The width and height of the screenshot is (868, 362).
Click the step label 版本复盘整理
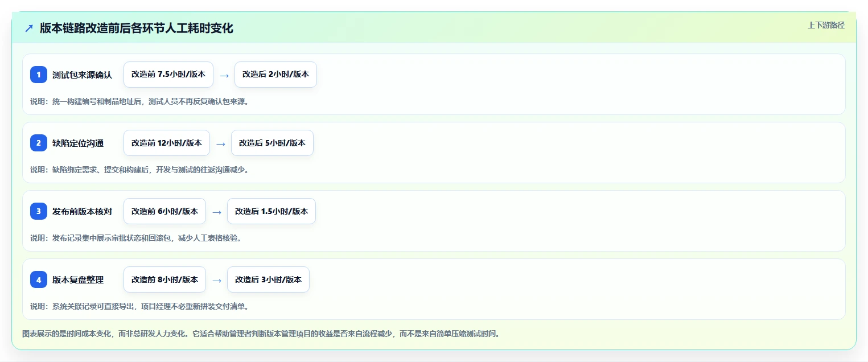coord(78,279)
